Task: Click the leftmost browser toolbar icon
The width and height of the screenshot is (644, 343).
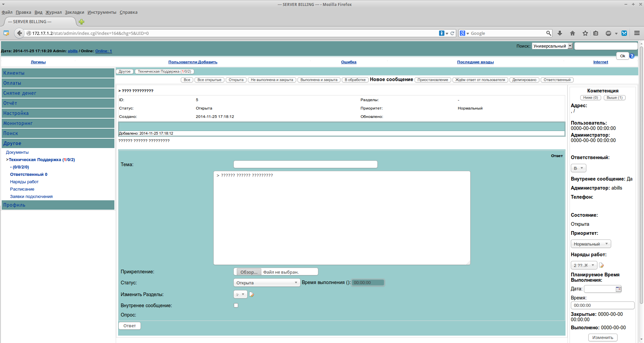Action: coord(6,33)
